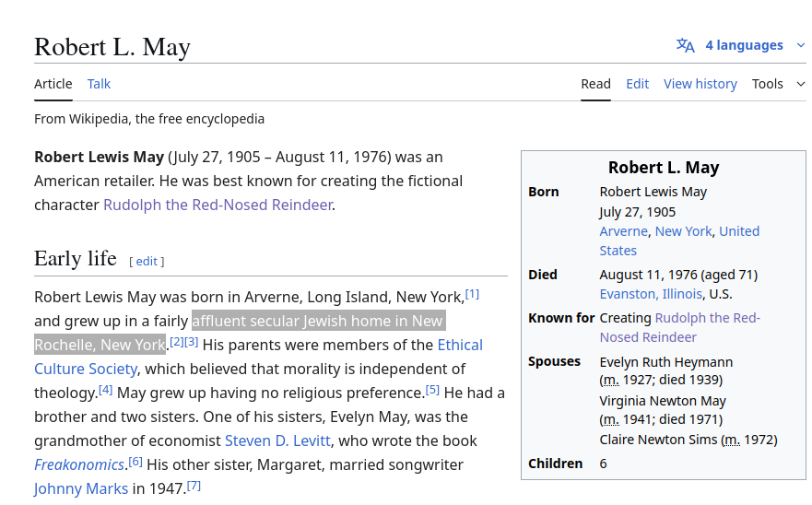Jump to citation [3]
Viewport: 812px width, 505px height.
(191, 342)
